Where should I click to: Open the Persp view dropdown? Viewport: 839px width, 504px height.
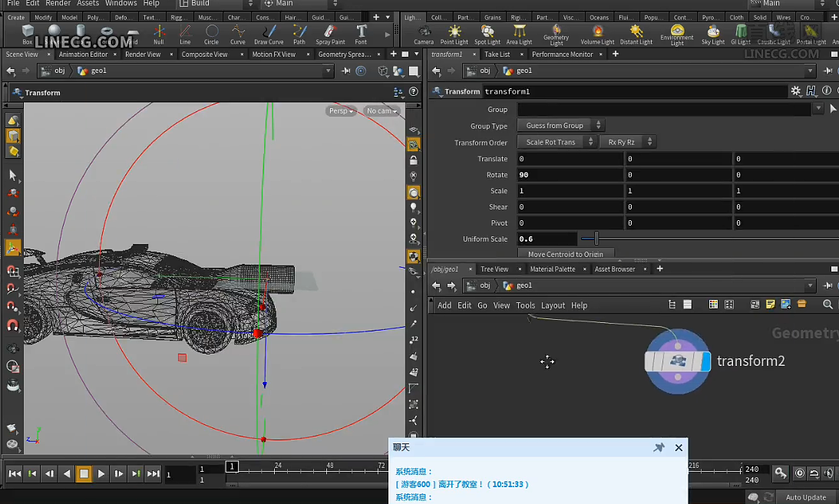pyautogui.click(x=340, y=110)
